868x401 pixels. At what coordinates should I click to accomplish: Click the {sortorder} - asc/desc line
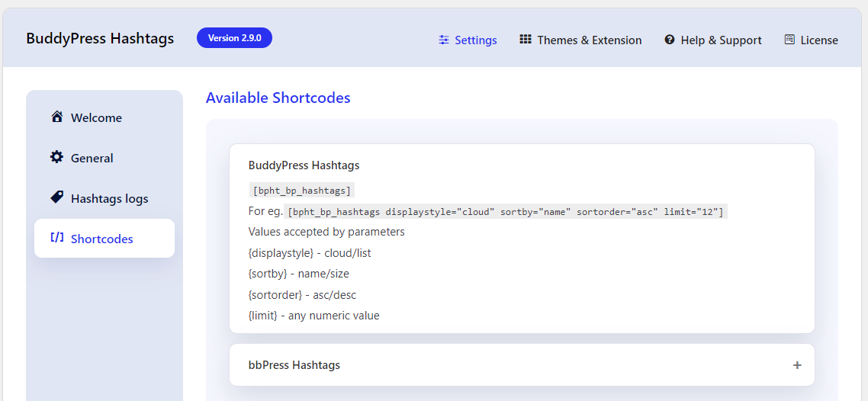(302, 295)
